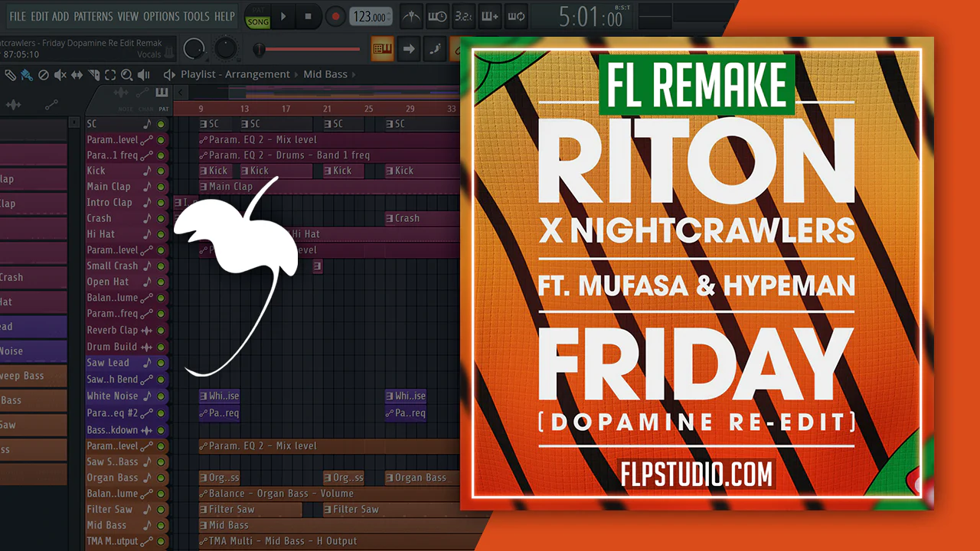Click the Play button
The height and width of the screenshot is (551, 980).
click(x=283, y=16)
